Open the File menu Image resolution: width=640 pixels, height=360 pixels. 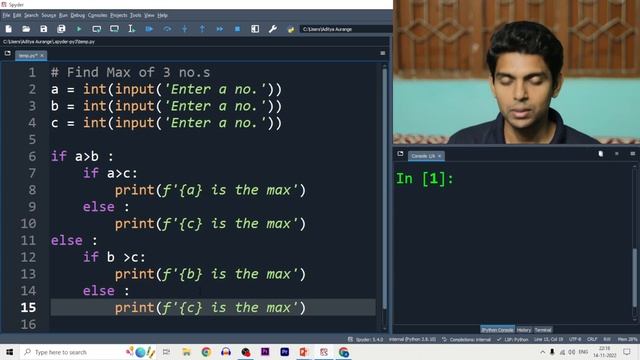click(x=6, y=16)
